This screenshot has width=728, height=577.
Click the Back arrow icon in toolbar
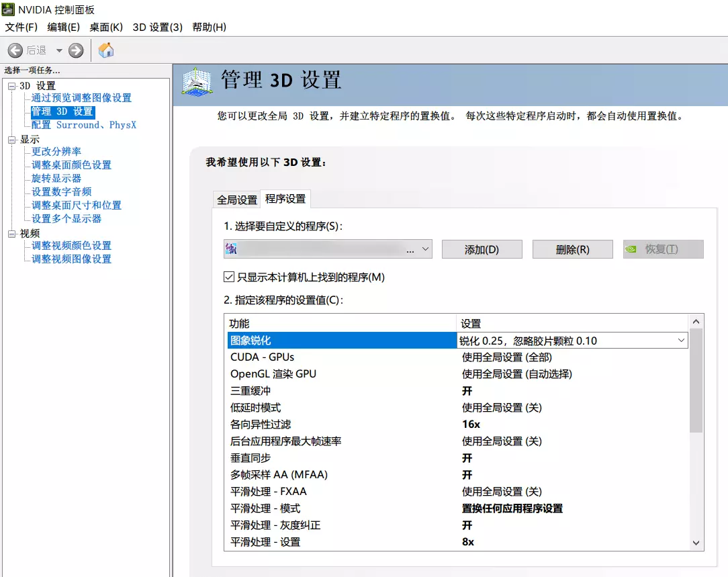(15, 50)
